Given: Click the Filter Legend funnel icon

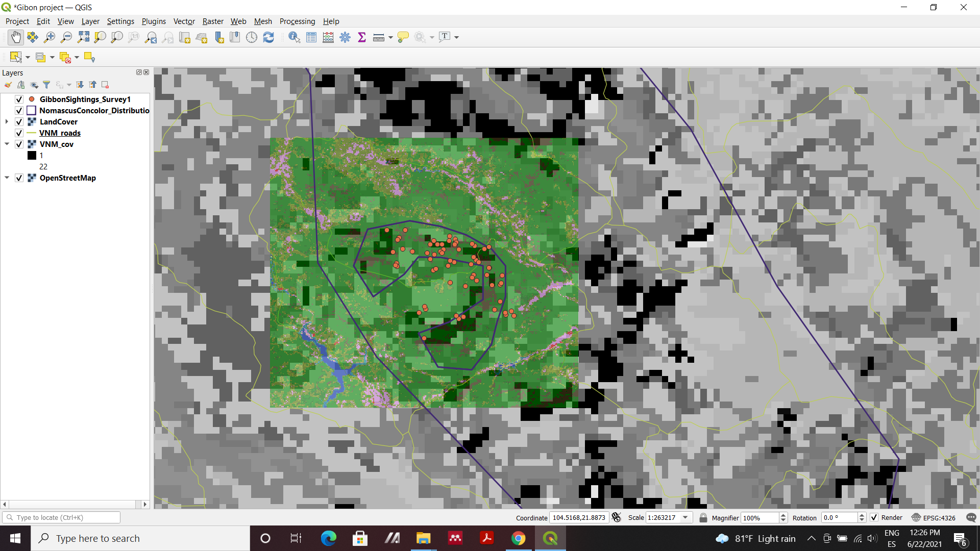Looking at the screenshot, I should [46, 85].
